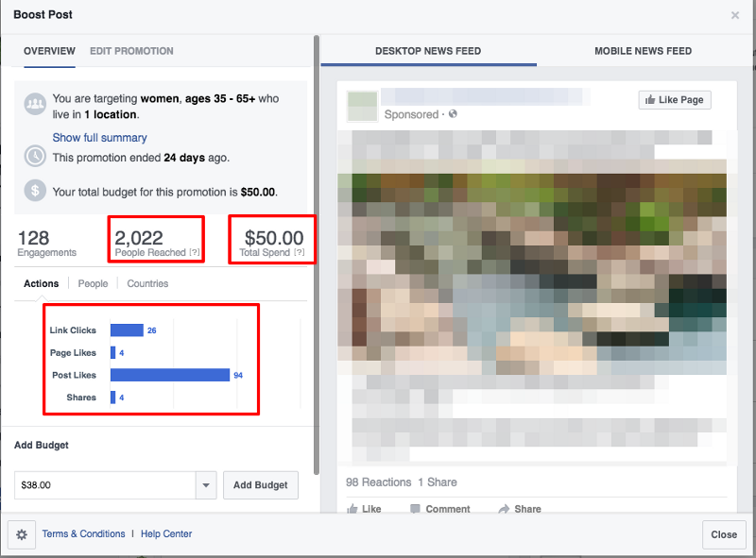This screenshot has width=756, height=558.
Task: Select the Desktop News Feed preview tab
Action: coord(428,51)
